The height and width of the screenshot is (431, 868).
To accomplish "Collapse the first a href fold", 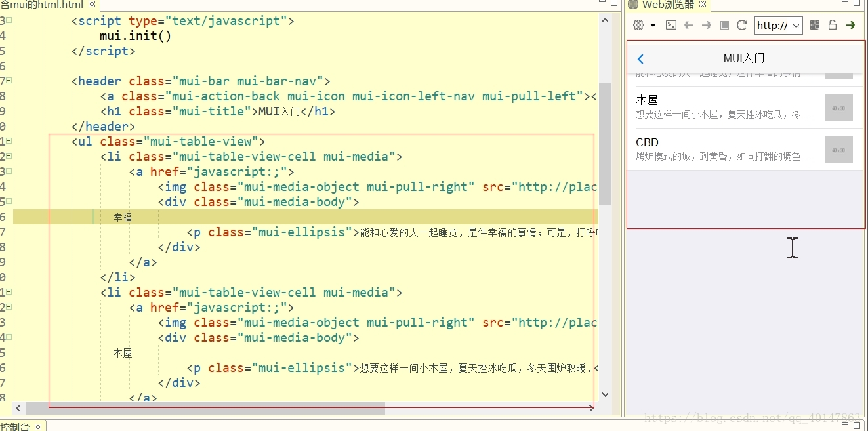I will 9,172.
